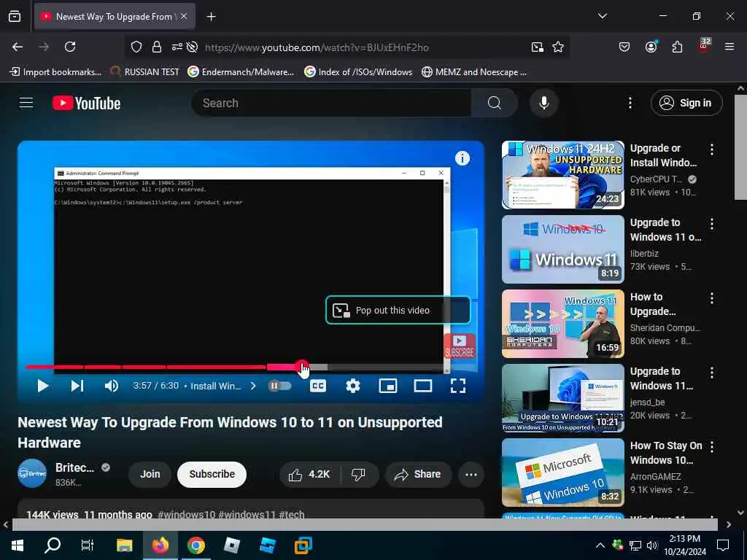This screenshot has width=747, height=560.
Task: Open Firefox tracking protection shield
Action: tap(136, 47)
